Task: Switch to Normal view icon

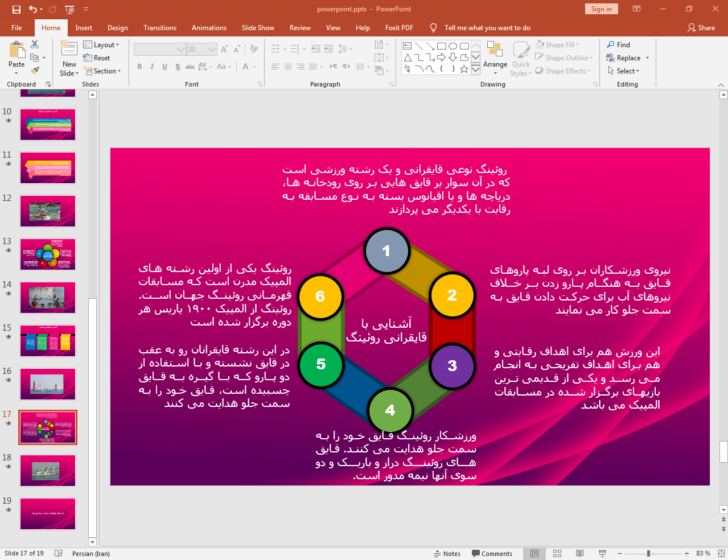Action: [x=534, y=554]
